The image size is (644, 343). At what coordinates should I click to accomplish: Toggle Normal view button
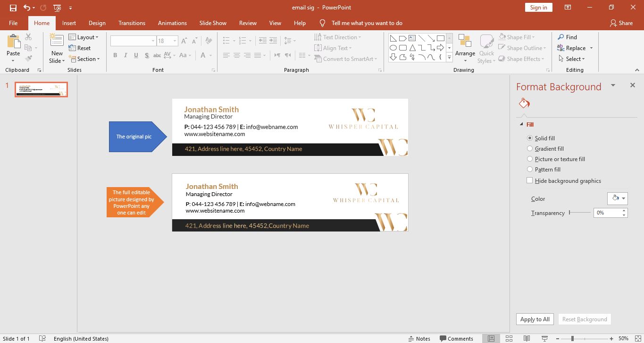(491, 338)
